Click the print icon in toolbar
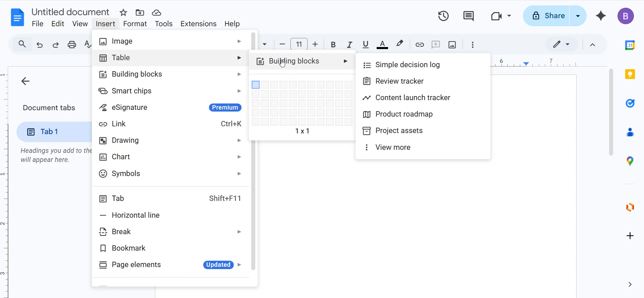The width and height of the screenshot is (644, 298). (x=72, y=45)
